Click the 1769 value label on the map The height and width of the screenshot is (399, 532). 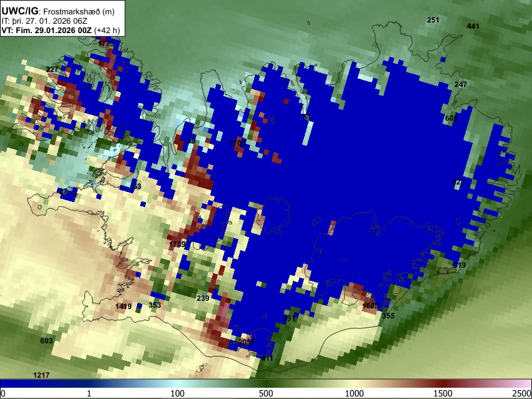(177, 245)
